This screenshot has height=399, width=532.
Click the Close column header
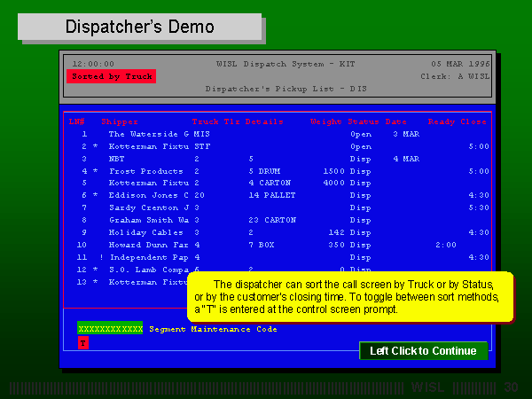(x=473, y=121)
